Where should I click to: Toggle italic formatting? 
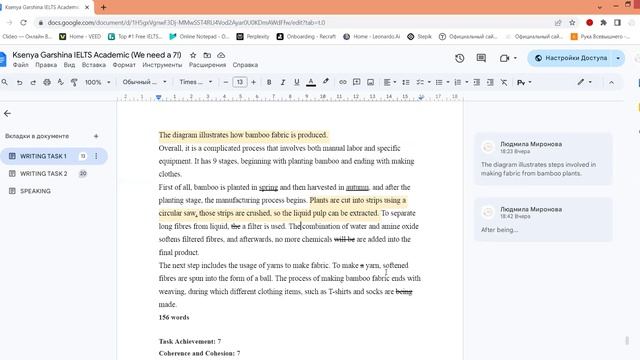[282, 82]
